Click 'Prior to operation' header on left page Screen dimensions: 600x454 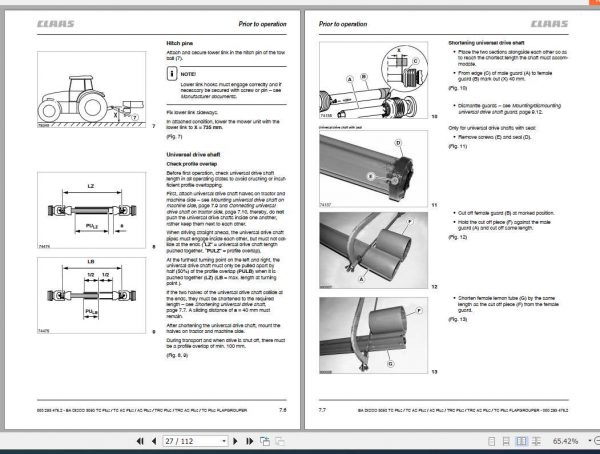click(262, 24)
